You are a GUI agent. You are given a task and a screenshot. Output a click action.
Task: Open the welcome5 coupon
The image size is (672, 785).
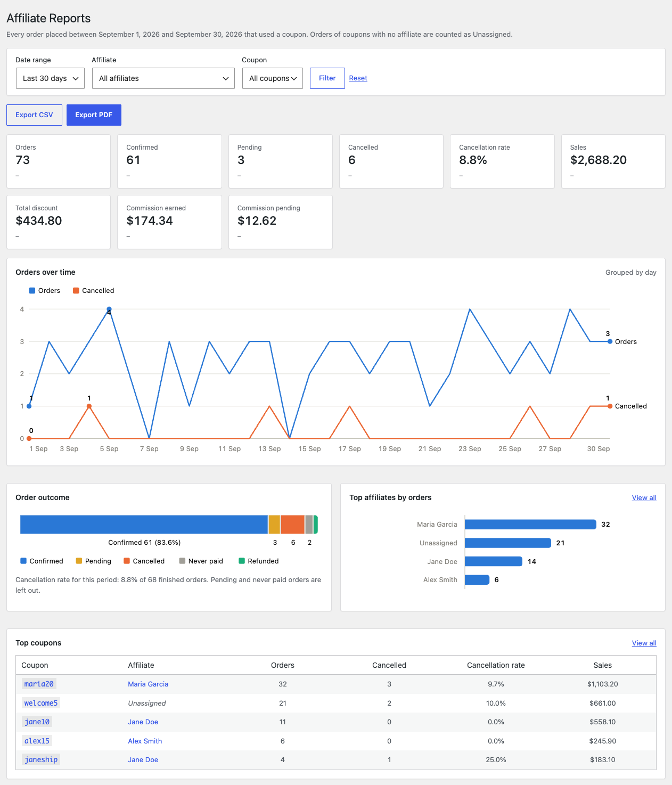41,703
